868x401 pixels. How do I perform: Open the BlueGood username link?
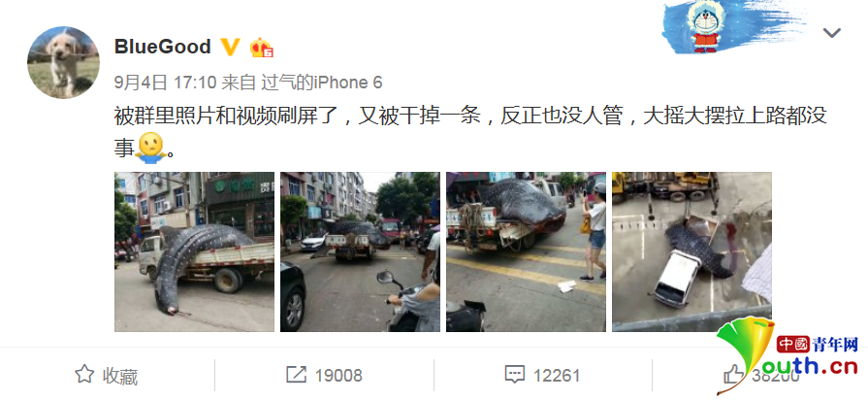pyautogui.click(x=162, y=47)
